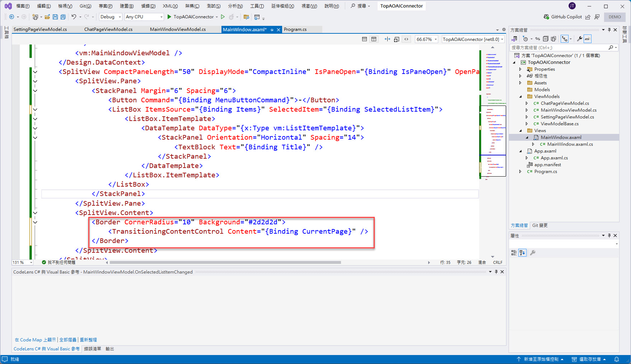Click the Hot Reload flame icon
Image resolution: width=631 pixels, height=364 pixels.
tap(232, 17)
